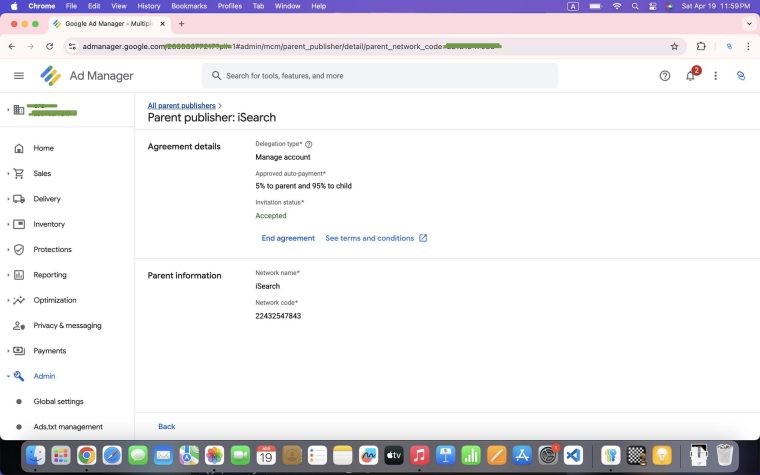Screen dimensions: 760x475
Task: Close the Google Ad Manager tab
Action: click(162, 24)
